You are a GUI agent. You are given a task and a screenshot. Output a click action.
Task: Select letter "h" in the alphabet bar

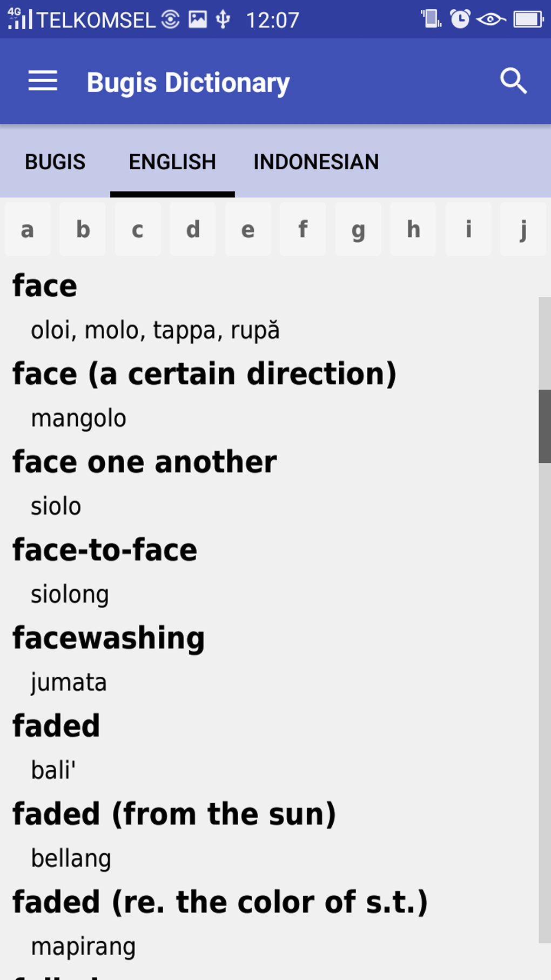(x=413, y=229)
